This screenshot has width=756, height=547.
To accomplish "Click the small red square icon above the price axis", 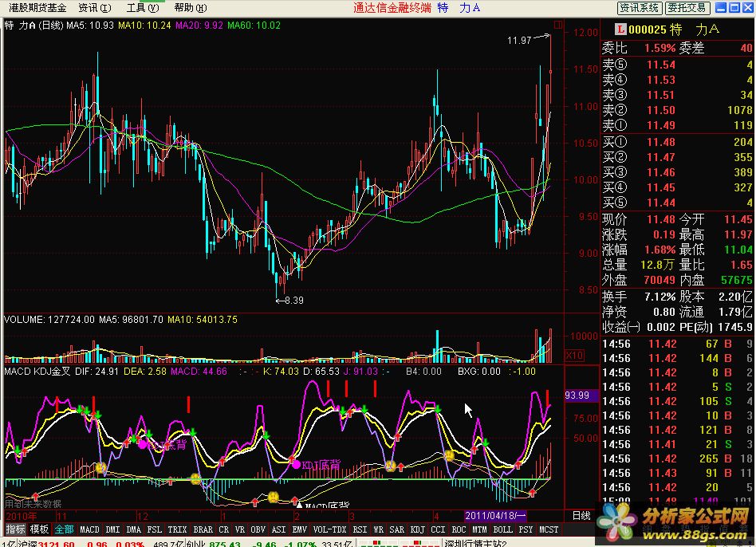I will 558,25.
